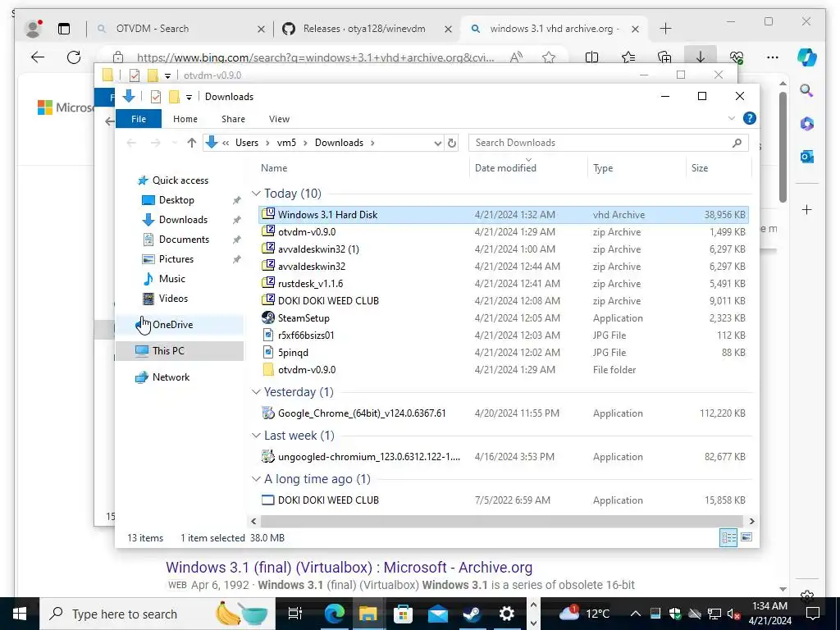Image resolution: width=840 pixels, height=630 pixels.
Task: Open Music in navigation pane
Action: [172, 279]
